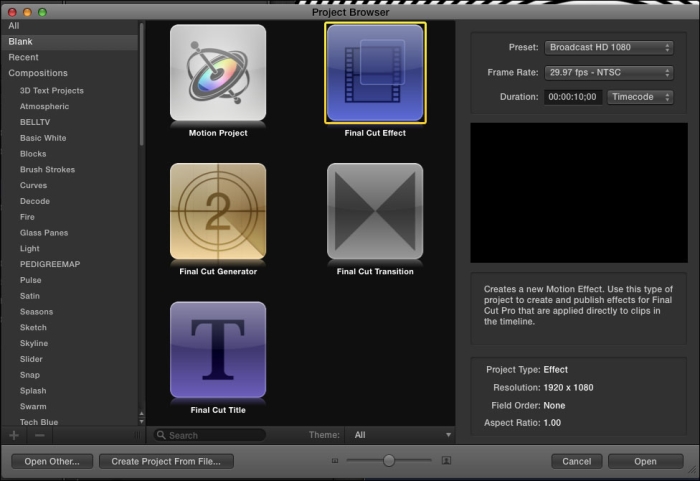Select Basic White in the sidebar

(43, 138)
